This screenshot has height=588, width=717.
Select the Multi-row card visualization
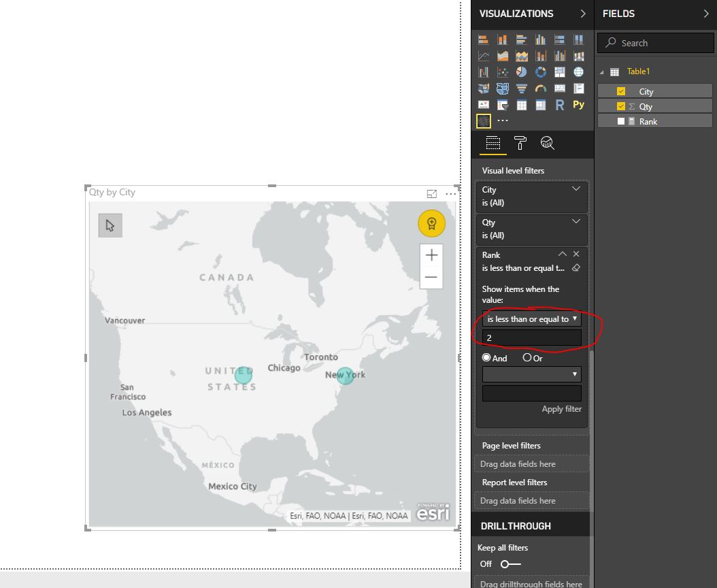(578, 88)
